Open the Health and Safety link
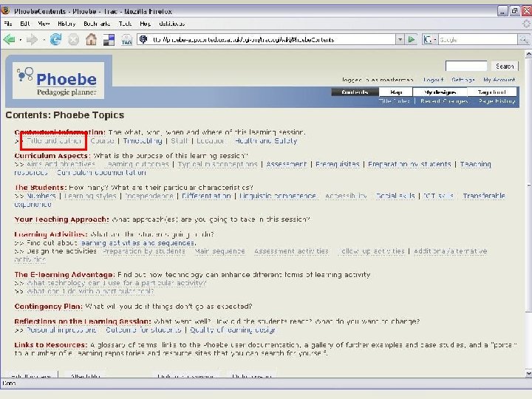The image size is (532, 399). (x=266, y=141)
